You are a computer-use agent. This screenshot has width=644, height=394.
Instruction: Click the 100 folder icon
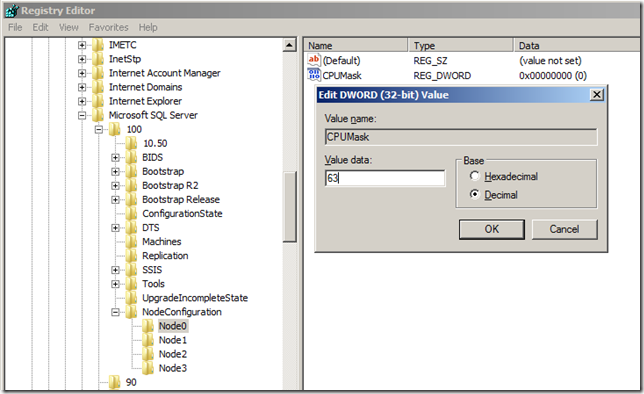point(115,129)
